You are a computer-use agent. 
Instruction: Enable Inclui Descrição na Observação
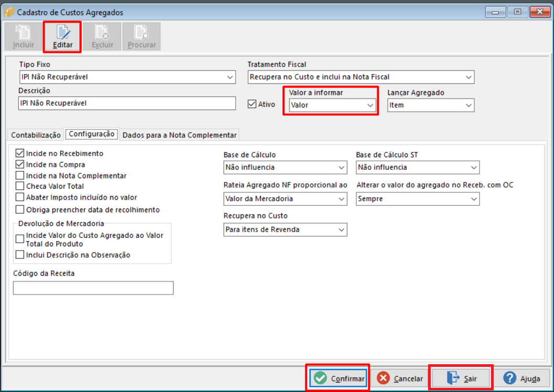tap(20, 255)
